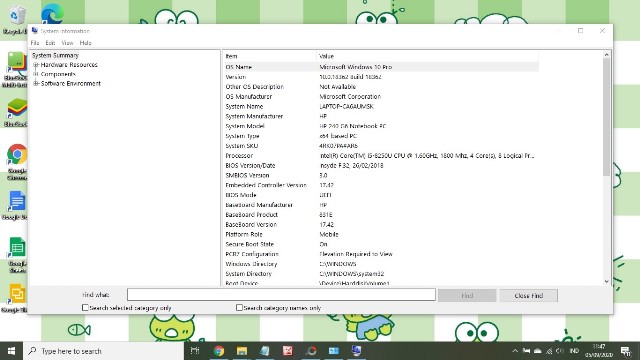The height and width of the screenshot is (360, 640).
Task: Click the Find what text field
Action: 281,294
